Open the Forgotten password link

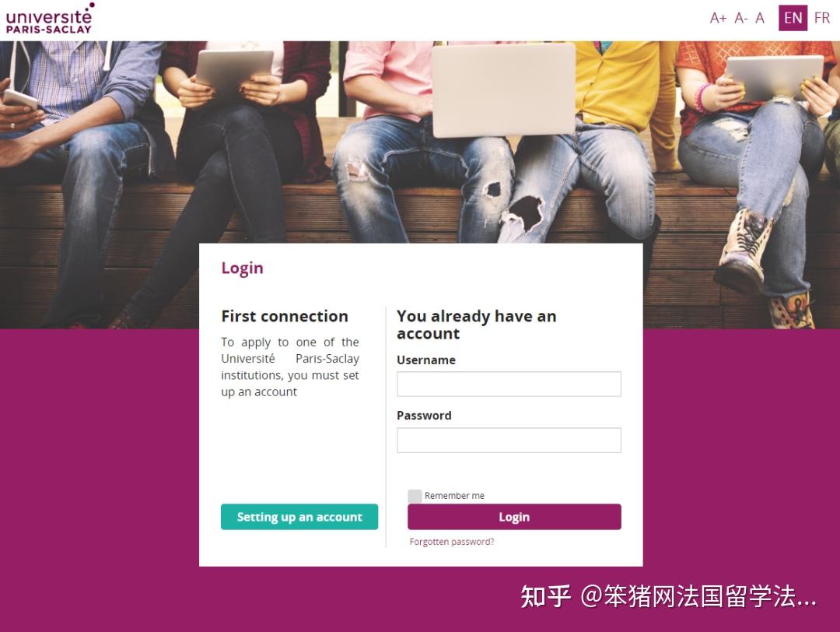pos(451,541)
